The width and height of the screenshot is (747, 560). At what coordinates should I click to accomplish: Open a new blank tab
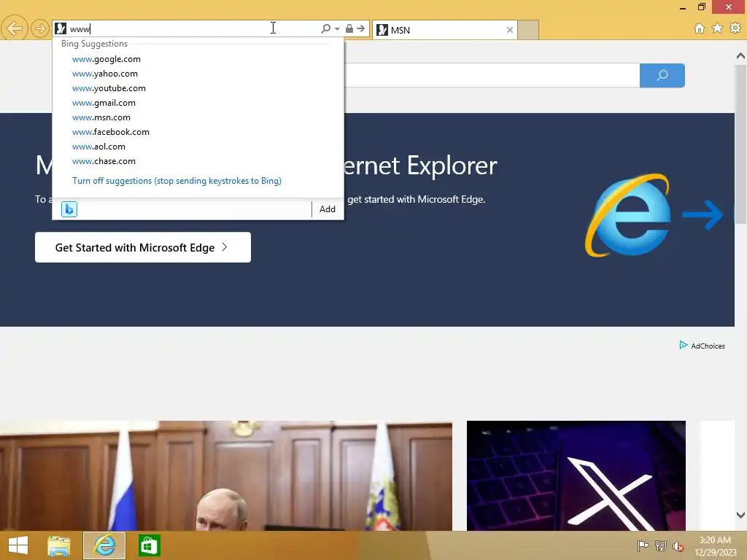[x=528, y=30]
